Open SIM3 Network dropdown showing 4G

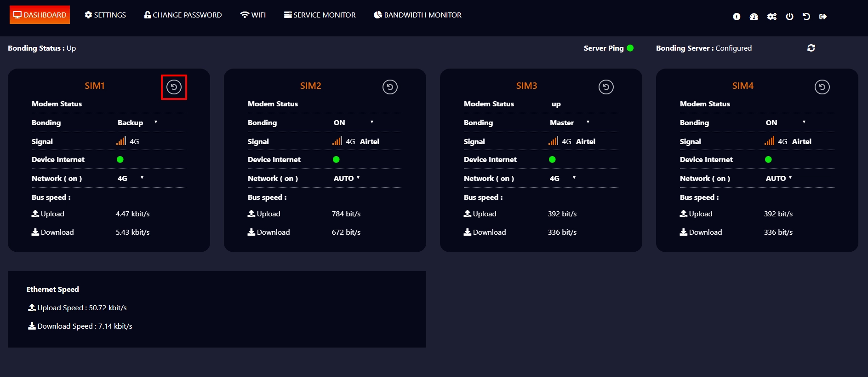(x=563, y=178)
